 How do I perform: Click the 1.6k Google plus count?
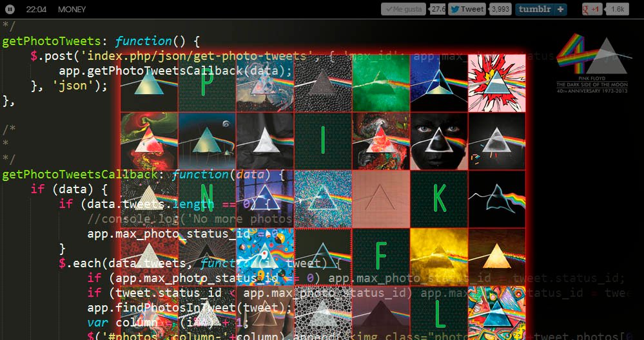[x=618, y=10]
